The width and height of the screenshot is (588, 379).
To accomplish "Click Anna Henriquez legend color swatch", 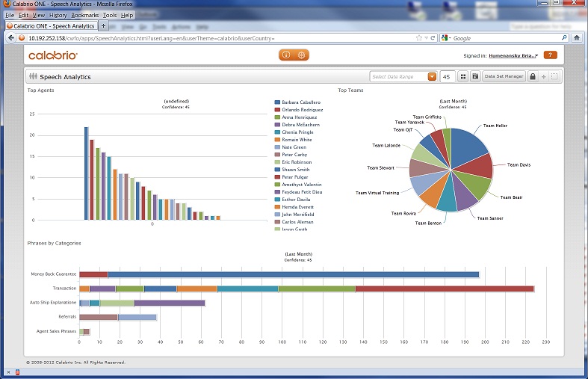I will pyautogui.click(x=277, y=117).
